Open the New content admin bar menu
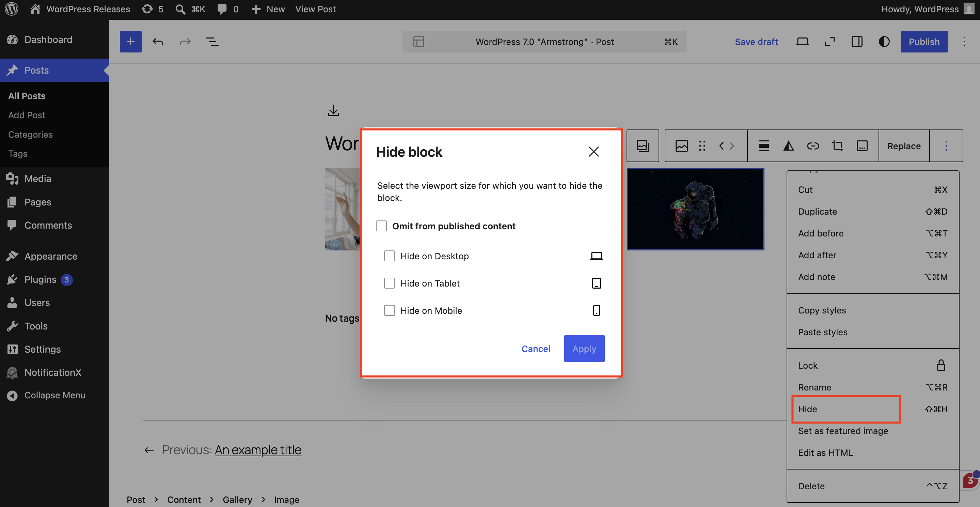 (x=268, y=9)
